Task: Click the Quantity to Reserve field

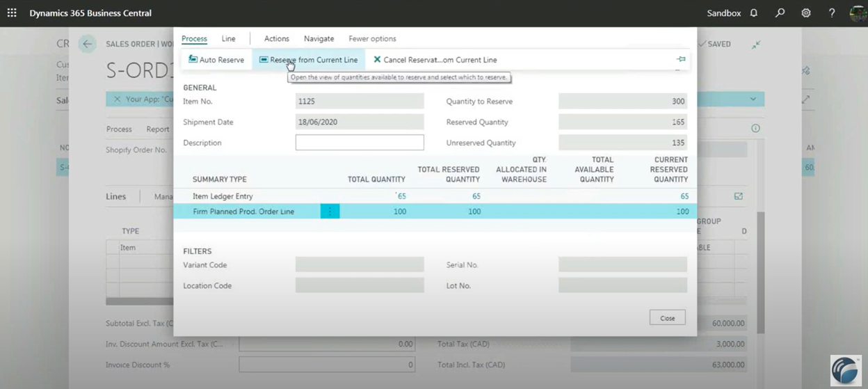Action: [622, 101]
